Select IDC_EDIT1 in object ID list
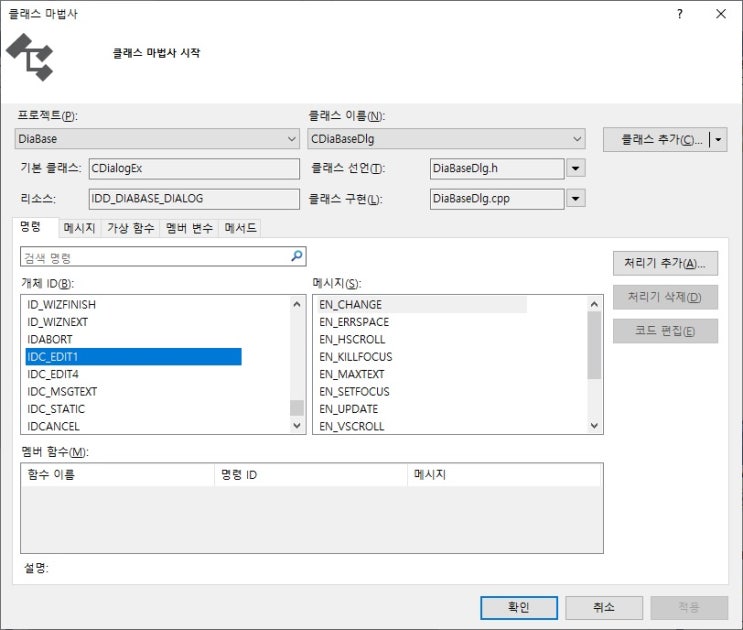 pyautogui.click(x=134, y=357)
